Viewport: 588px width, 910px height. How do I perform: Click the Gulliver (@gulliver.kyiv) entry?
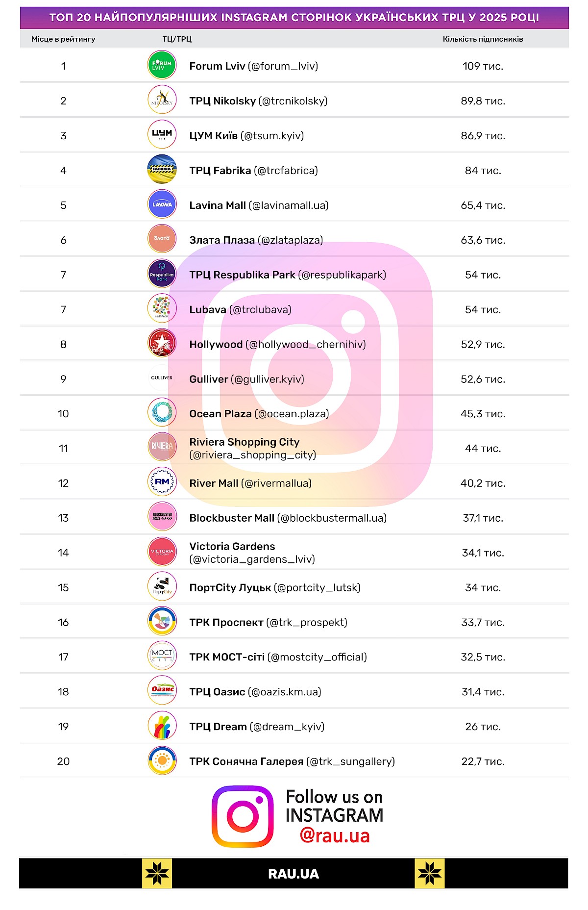pos(246,379)
